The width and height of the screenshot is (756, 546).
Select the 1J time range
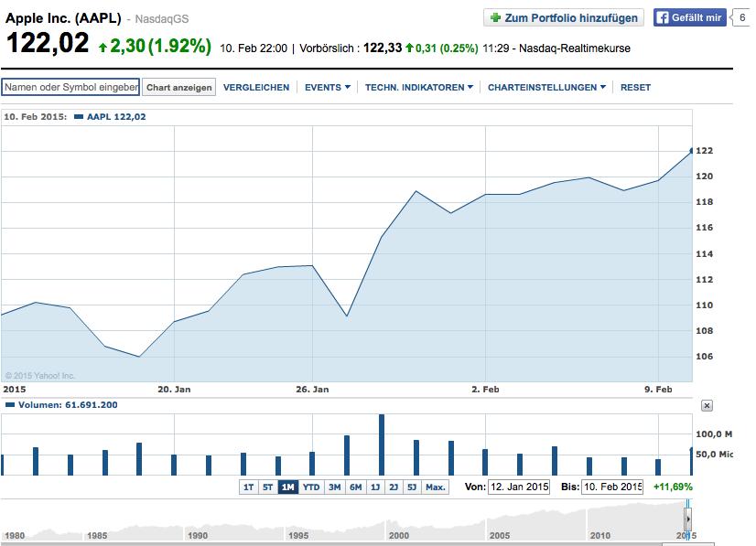[x=375, y=487]
